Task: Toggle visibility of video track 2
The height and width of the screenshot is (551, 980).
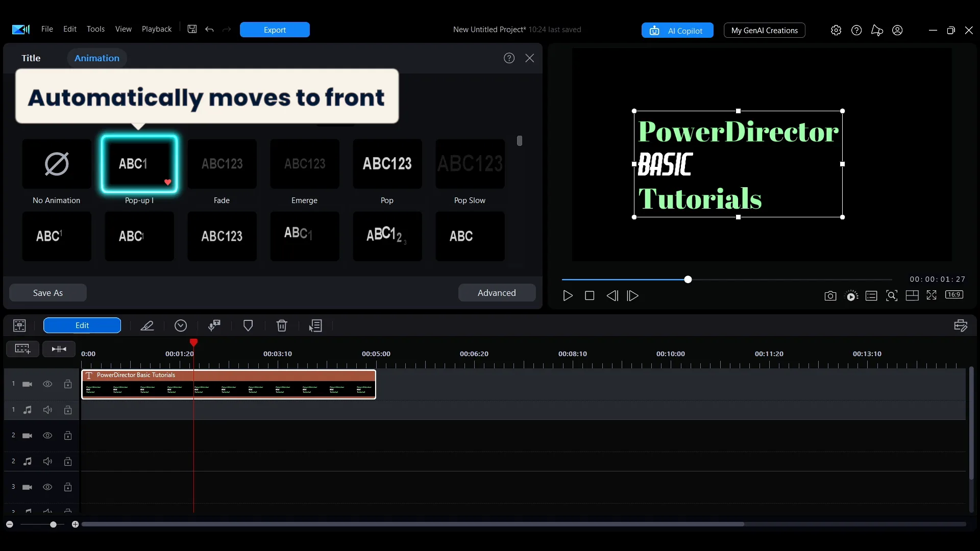Action: pos(47,436)
